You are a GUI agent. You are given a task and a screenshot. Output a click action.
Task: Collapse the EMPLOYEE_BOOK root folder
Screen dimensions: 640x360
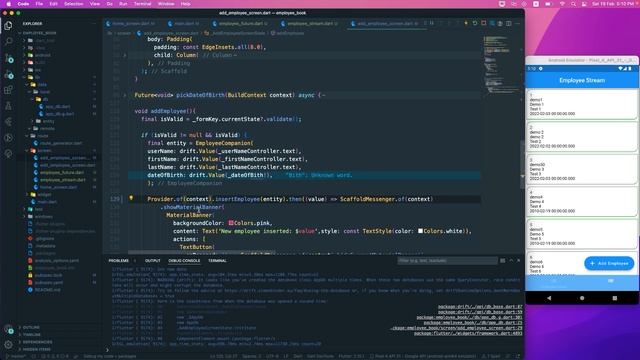[39, 33]
